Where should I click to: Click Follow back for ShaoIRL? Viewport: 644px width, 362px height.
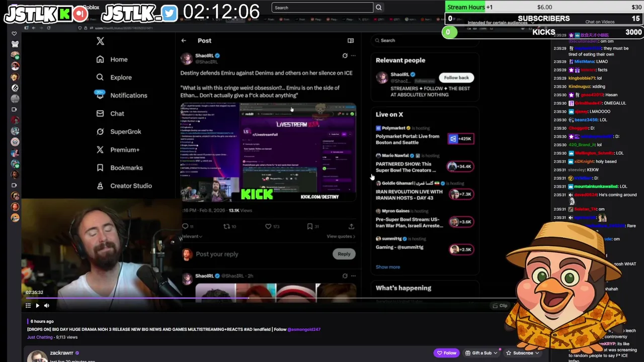coord(456,77)
